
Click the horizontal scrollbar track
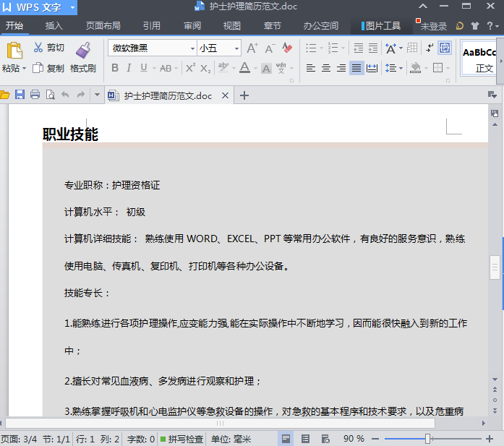click(x=220, y=423)
